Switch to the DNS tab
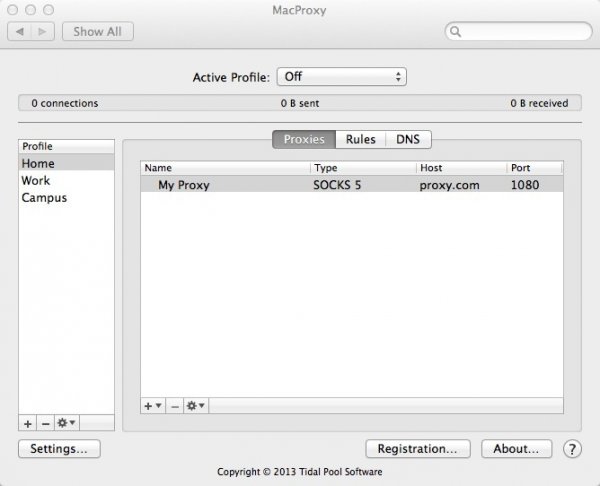Screen dimensions: 600x486 [408, 139]
